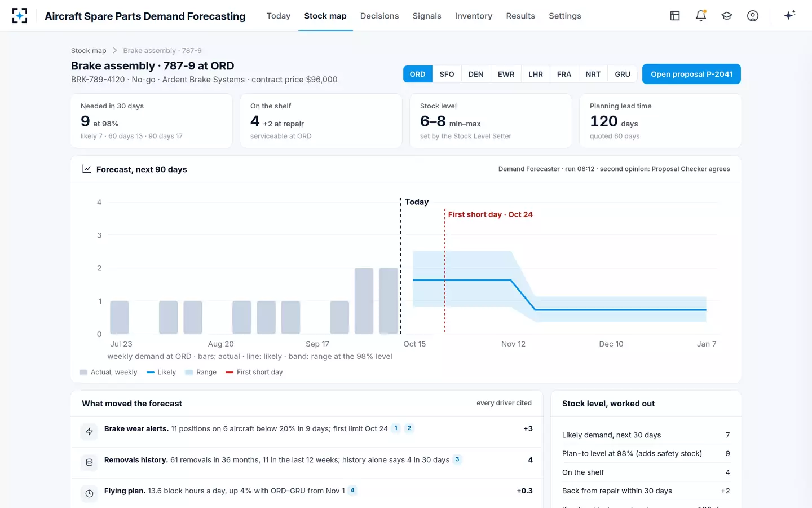Screen dimensions: 812x508
Task: Open citation 3 on Removals history
Action: [x=457, y=459]
